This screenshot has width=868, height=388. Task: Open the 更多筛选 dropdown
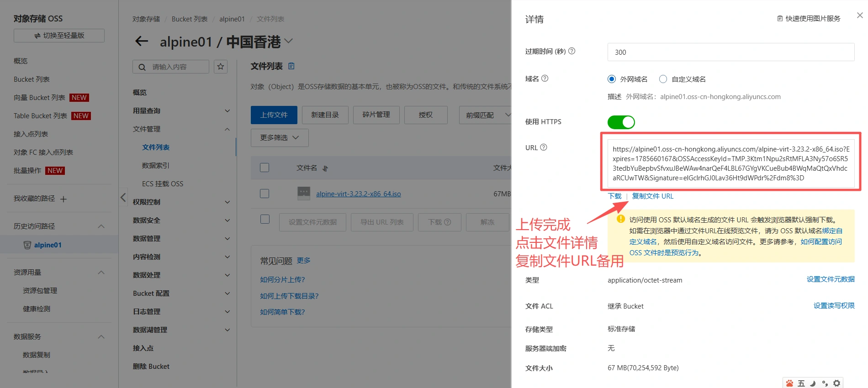tap(280, 138)
